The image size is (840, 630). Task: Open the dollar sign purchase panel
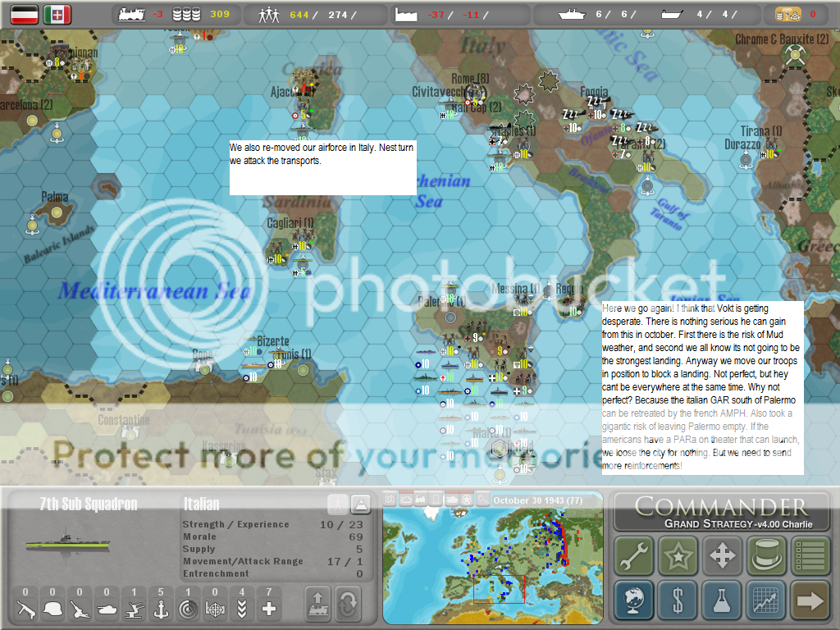pyautogui.click(x=678, y=601)
